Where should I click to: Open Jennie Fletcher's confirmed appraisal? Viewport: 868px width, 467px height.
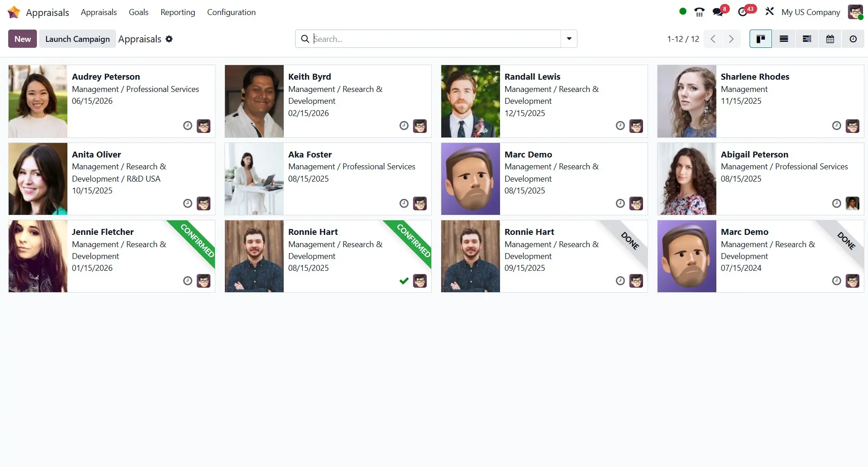pos(112,256)
